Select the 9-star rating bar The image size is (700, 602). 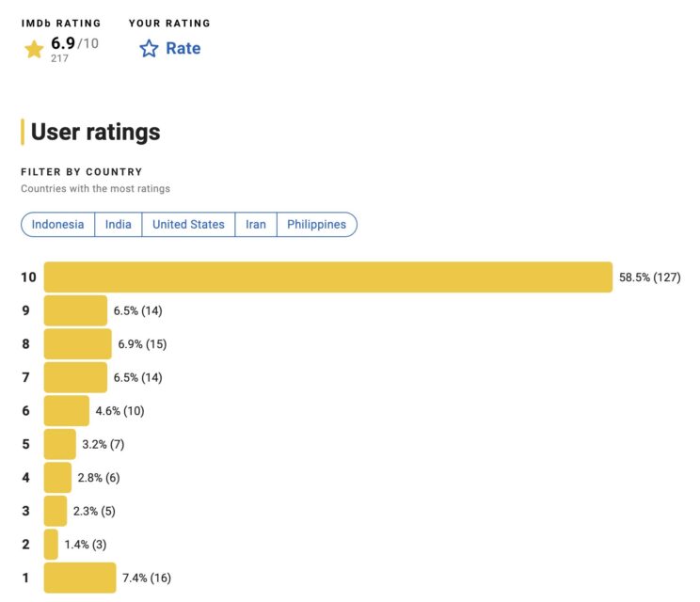(x=75, y=311)
